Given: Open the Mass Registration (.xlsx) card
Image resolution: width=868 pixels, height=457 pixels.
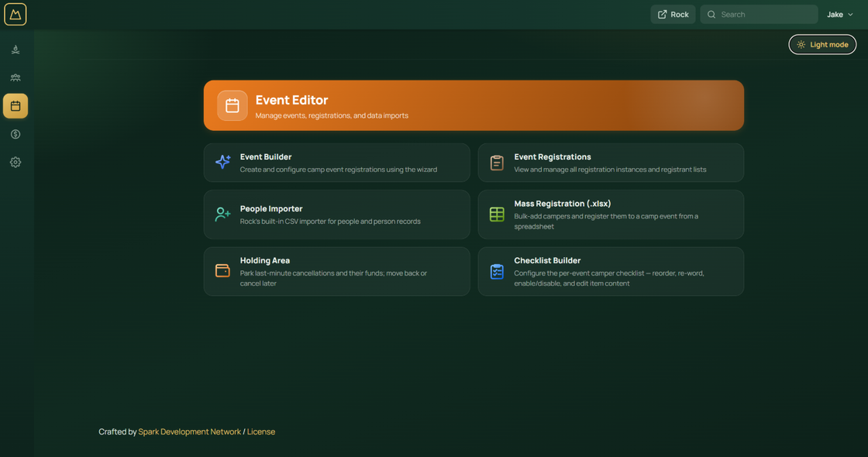Looking at the screenshot, I should click(x=611, y=215).
